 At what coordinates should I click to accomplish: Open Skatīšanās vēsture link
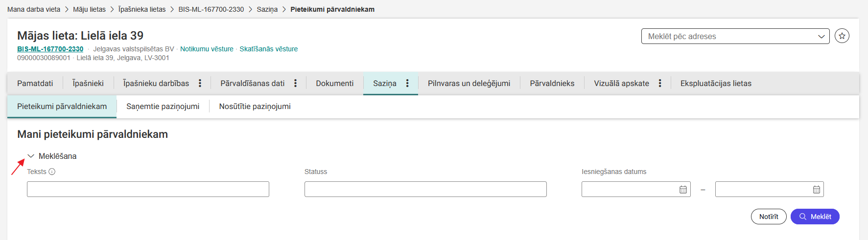point(269,49)
